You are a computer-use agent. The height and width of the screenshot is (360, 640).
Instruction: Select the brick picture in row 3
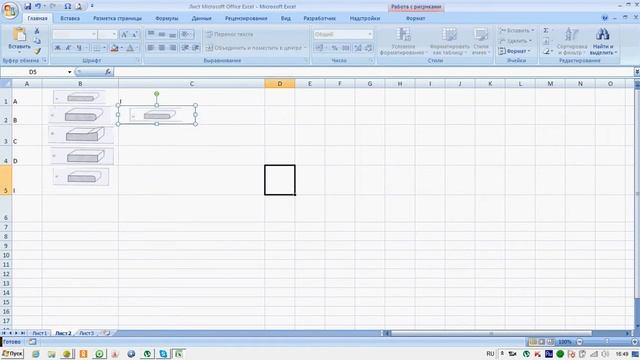[x=81, y=134]
